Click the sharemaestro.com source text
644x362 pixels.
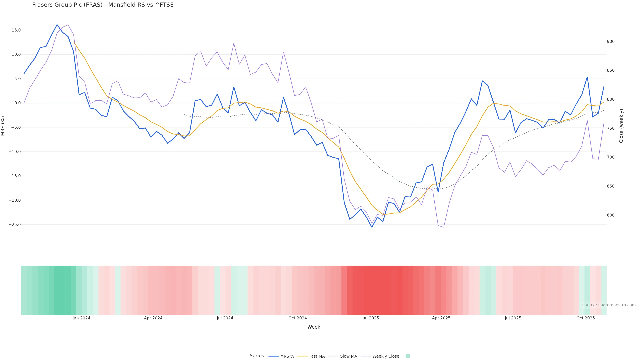point(609,305)
